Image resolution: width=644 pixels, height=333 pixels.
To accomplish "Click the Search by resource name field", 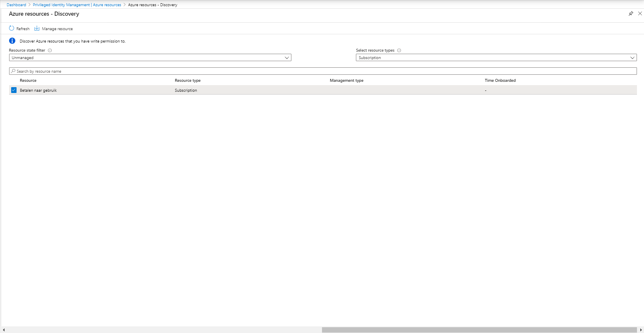I will click(x=323, y=71).
